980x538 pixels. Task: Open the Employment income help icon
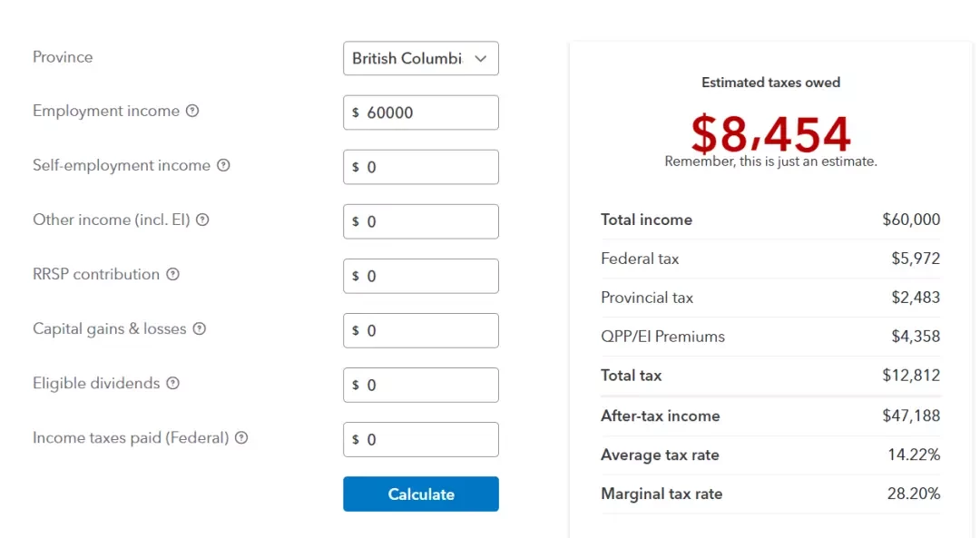[192, 111]
